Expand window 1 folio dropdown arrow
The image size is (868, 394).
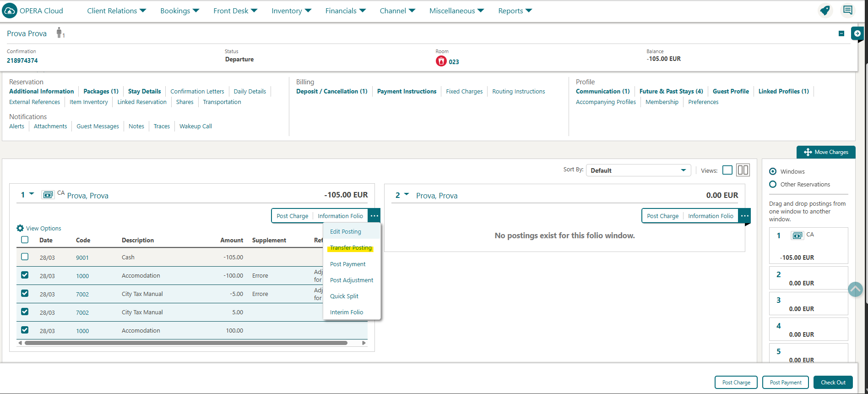32,194
